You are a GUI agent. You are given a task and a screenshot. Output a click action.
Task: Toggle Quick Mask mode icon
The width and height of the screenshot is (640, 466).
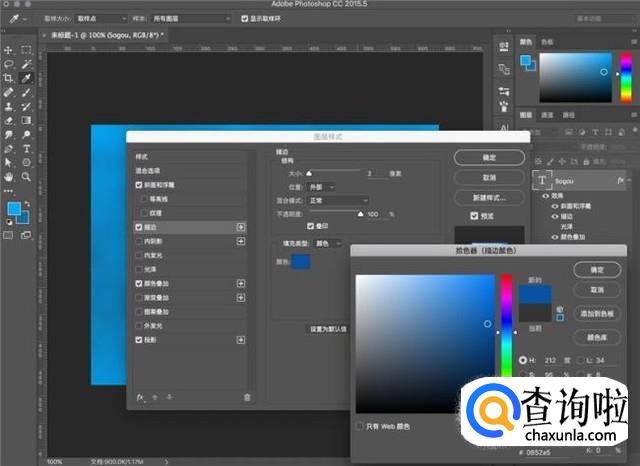[x=8, y=235]
